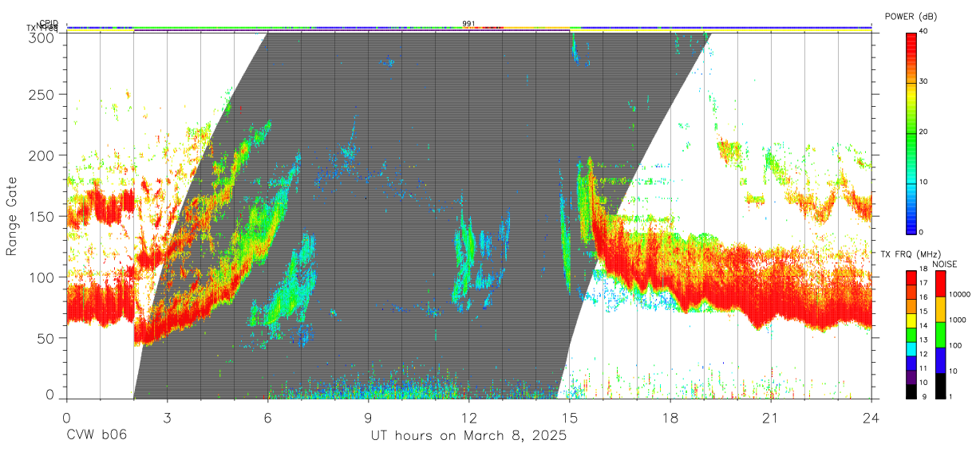Click the CVW b06 radar beam label

(x=97, y=435)
